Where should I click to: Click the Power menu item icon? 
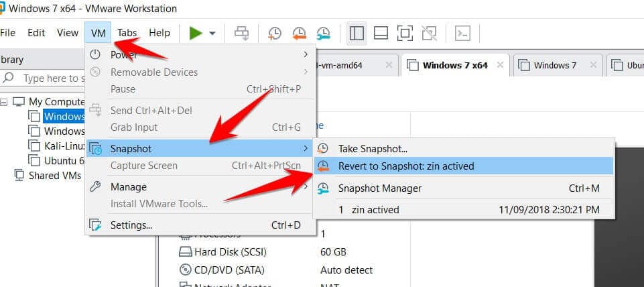point(95,54)
